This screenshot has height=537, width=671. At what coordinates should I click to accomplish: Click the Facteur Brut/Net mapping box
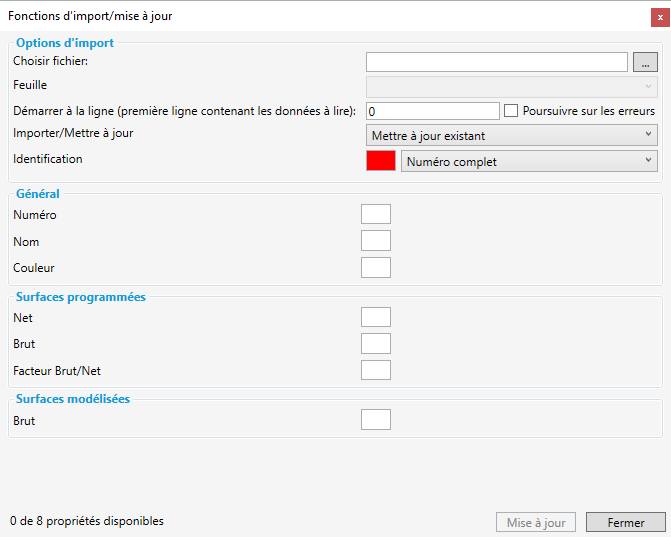click(x=375, y=371)
